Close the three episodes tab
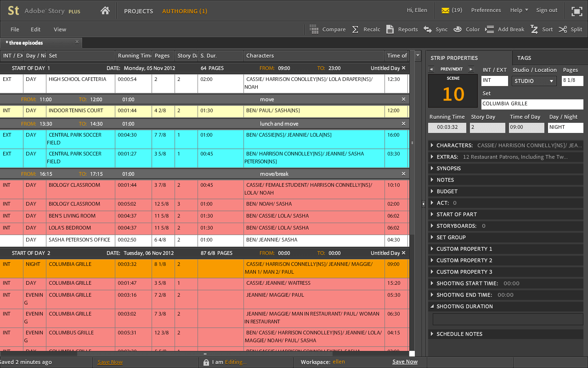588x368 pixels. [x=77, y=42]
